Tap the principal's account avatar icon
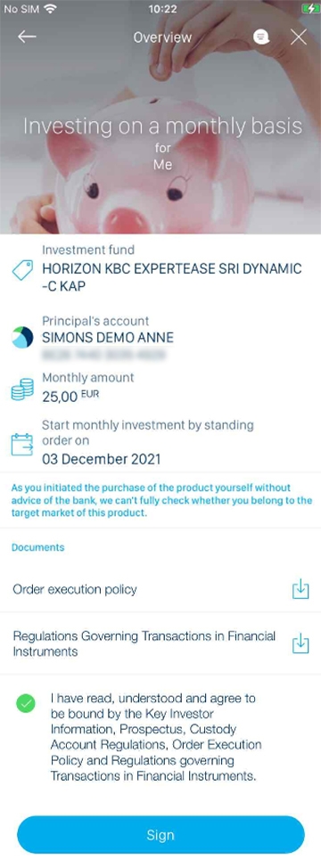 [x=22, y=337]
